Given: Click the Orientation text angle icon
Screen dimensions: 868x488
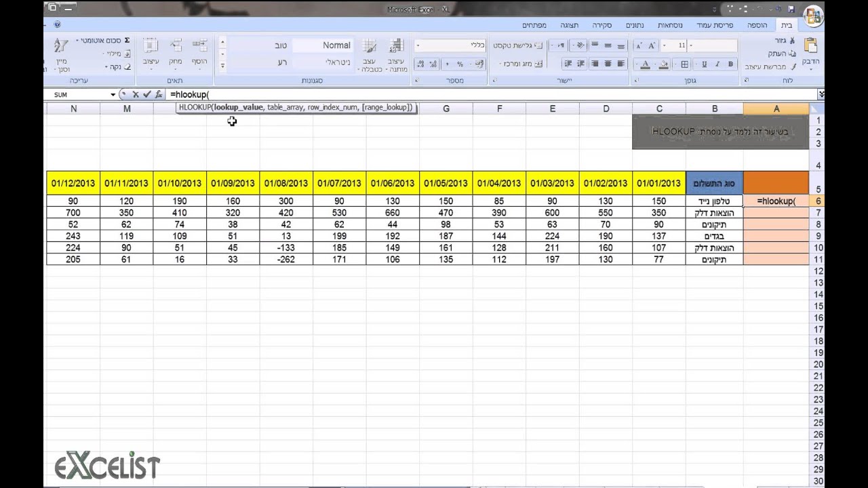Looking at the screenshot, I should (x=579, y=45).
